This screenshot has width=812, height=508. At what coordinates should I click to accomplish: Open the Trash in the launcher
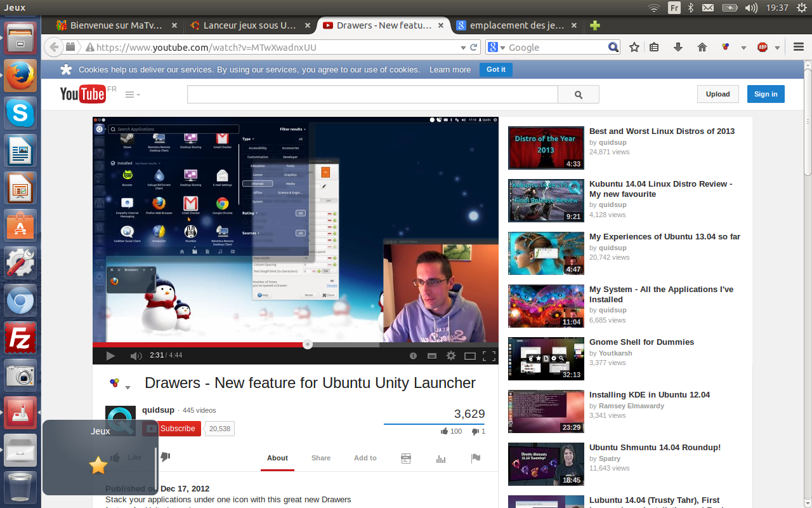click(20, 487)
